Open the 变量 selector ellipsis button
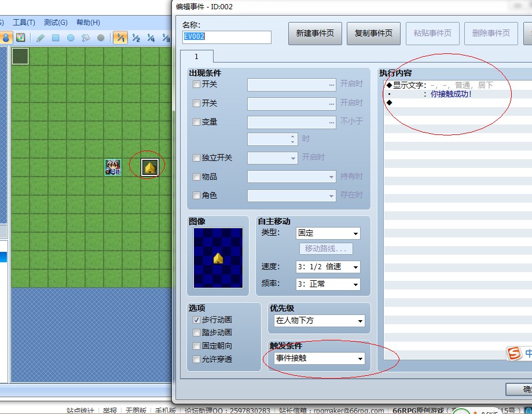532x414 pixels. [x=332, y=122]
